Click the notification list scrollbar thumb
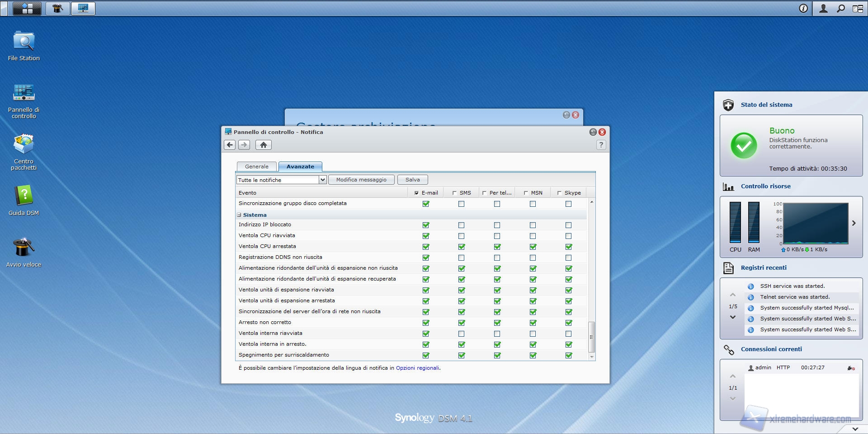 tap(591, 337)
